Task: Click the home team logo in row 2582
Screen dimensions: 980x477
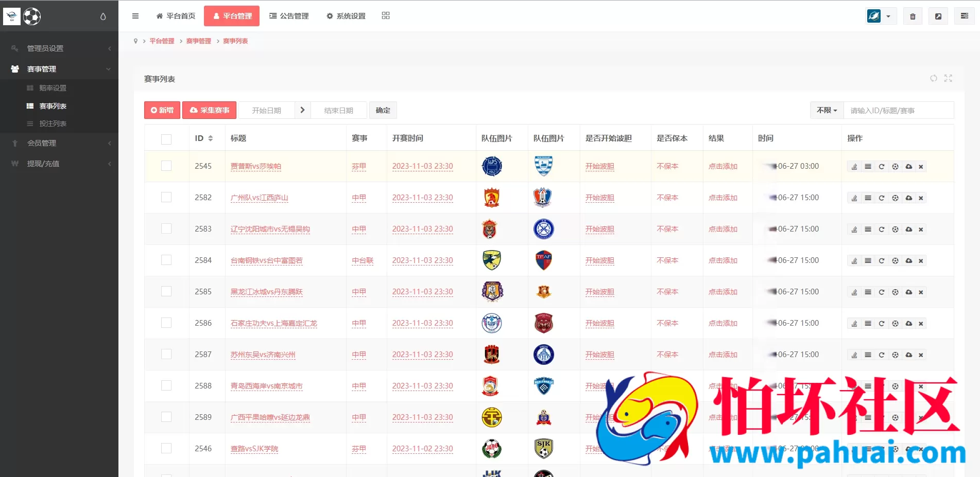Action: [x=492, y=198]
